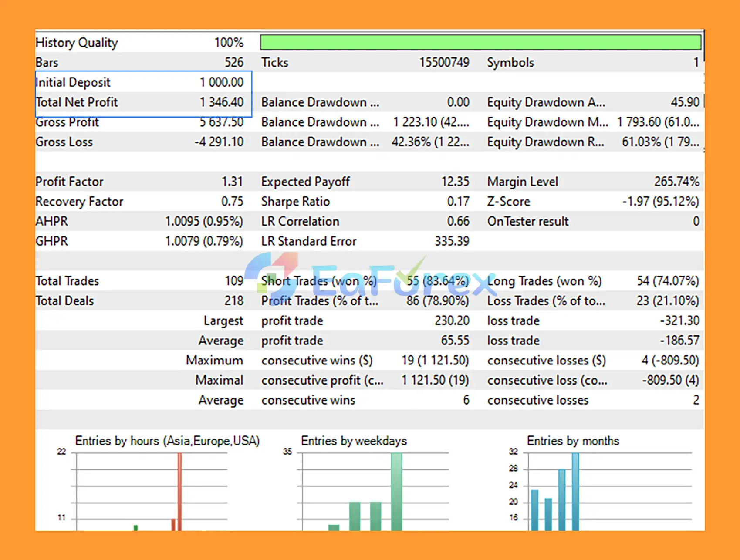Select Gross Profit value 5 637.50
This screenshot has width=740, height=560.
coord(222,122)
